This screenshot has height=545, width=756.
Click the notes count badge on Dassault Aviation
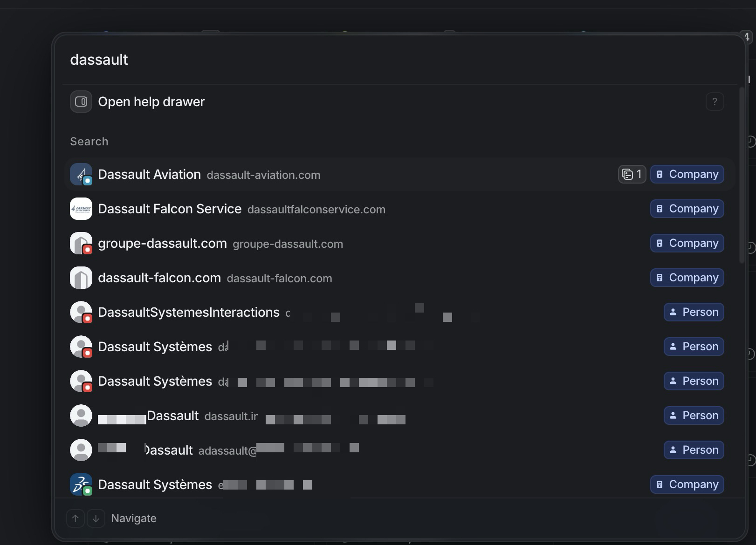tap(632, 174)
